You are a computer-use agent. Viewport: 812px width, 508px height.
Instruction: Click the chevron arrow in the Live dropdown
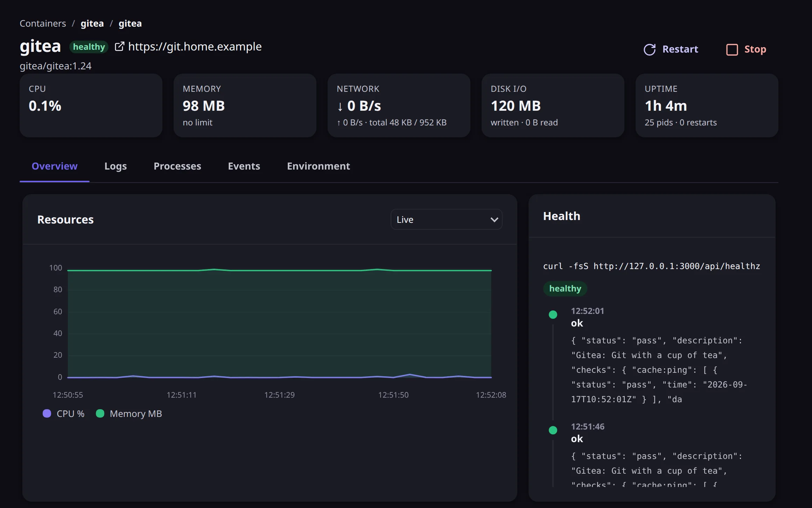pos(494,220)
